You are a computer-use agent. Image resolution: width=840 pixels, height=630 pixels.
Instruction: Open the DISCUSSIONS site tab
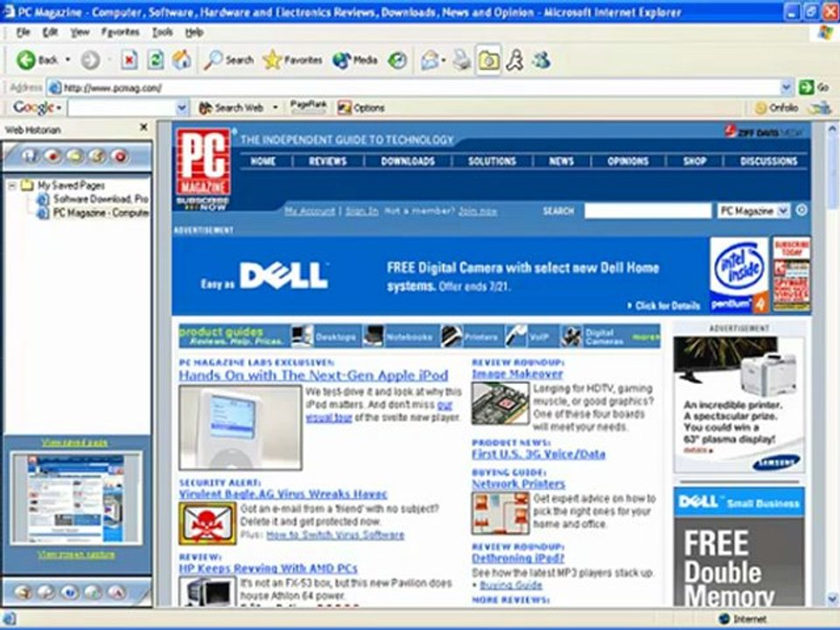tap(769, 161)
